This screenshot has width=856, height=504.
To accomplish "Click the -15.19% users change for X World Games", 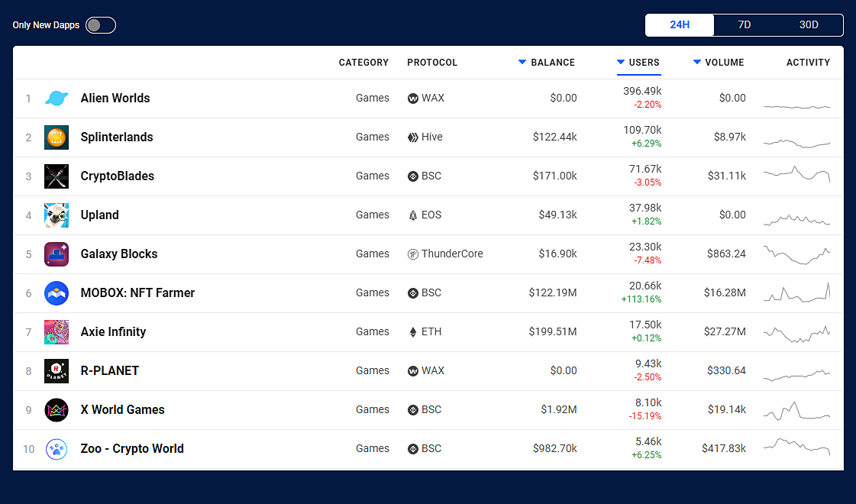I will 644,416.
